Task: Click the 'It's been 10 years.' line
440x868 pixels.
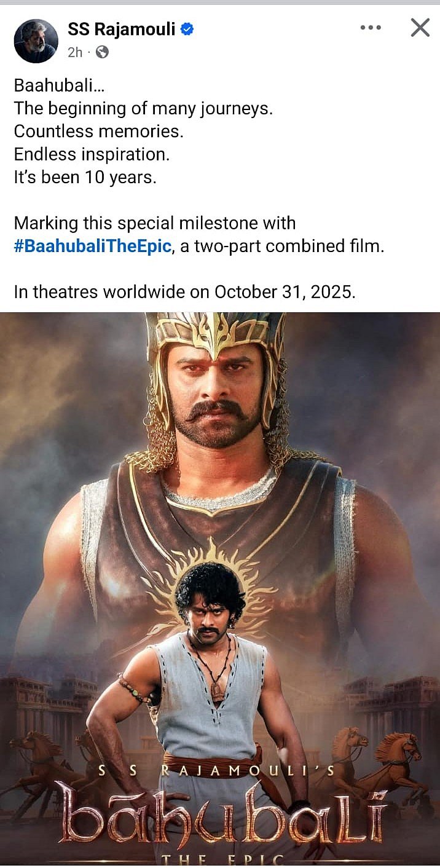Action: (x=85, y=178)
